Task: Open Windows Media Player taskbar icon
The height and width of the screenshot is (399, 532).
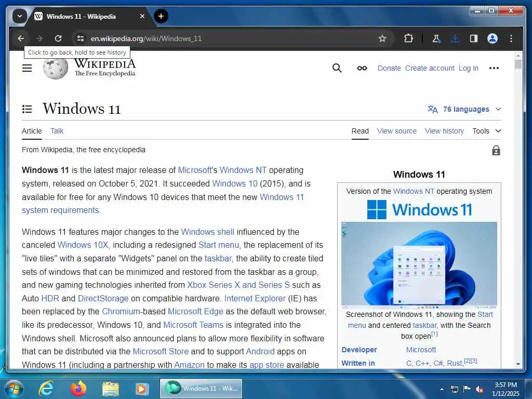Action: tap(142, 389)
